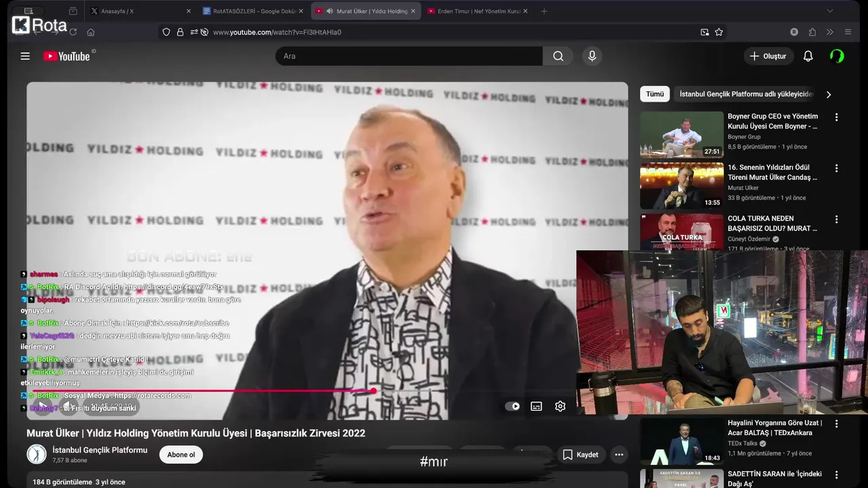The width and height of the screenshot is (868, 488).
Task: Click the 7,57 B abone subscriber count
Action: point(70,461)
